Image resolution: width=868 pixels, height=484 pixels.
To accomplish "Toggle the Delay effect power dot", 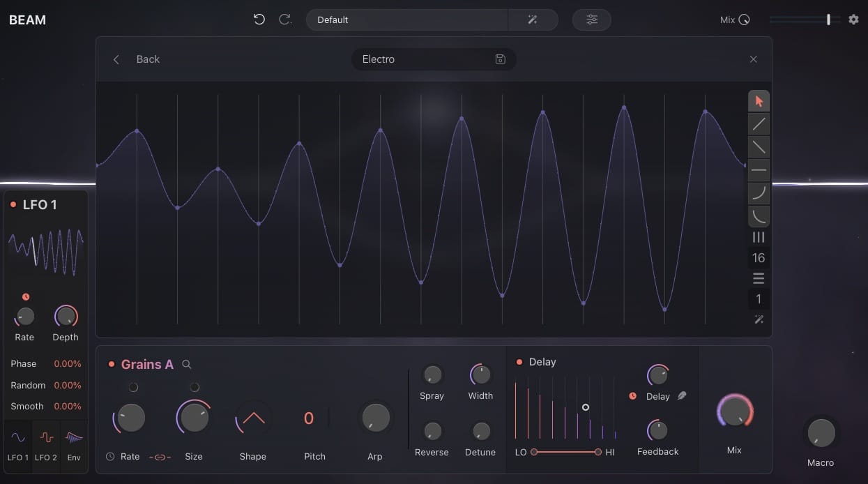I will pos(519,362).
